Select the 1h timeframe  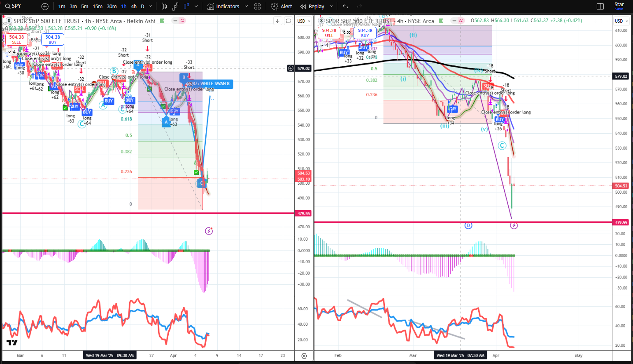click(124, 7)
